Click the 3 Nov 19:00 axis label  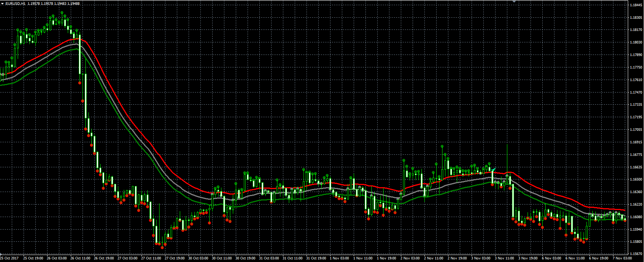(x=528, y=258)
